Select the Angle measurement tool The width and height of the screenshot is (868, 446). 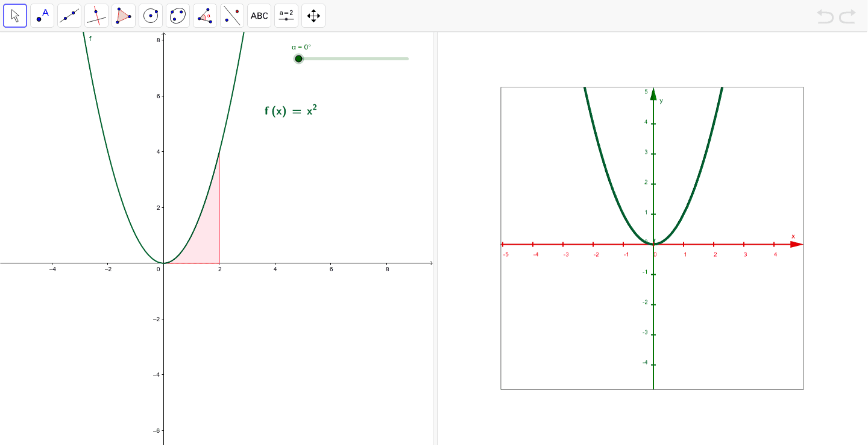coord(204,16)
